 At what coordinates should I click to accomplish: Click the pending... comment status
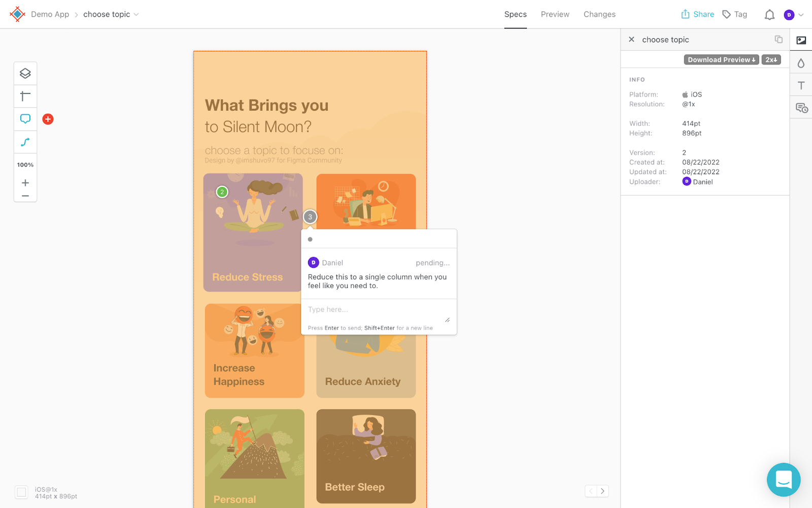click(432, 263)
